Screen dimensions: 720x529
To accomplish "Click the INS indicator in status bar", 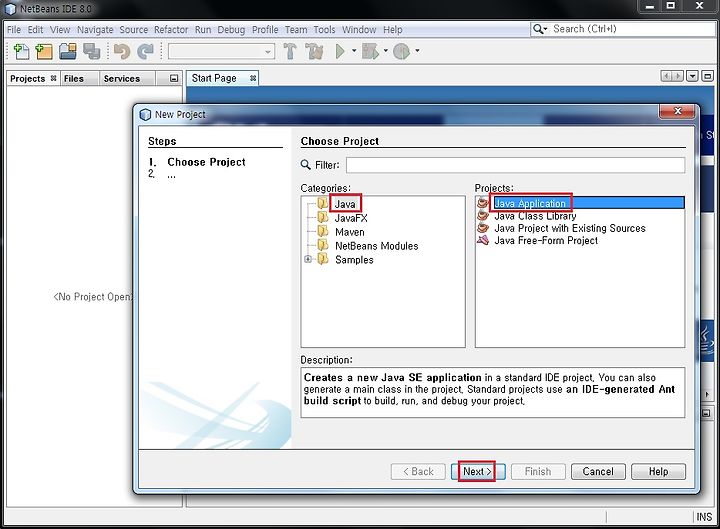I will coord(704,517).
